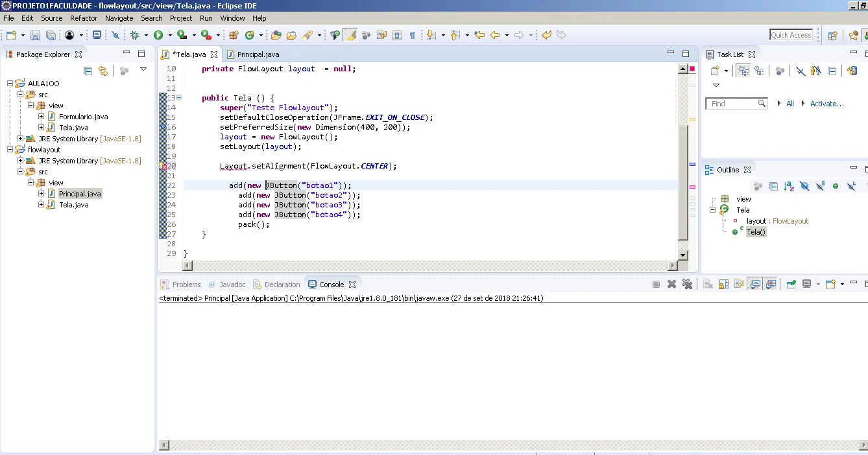Image resolution: width=868 pixels, height=455 pixels.
Task: Sort Outline members alphabetically
Action: (x=789, y=187)
